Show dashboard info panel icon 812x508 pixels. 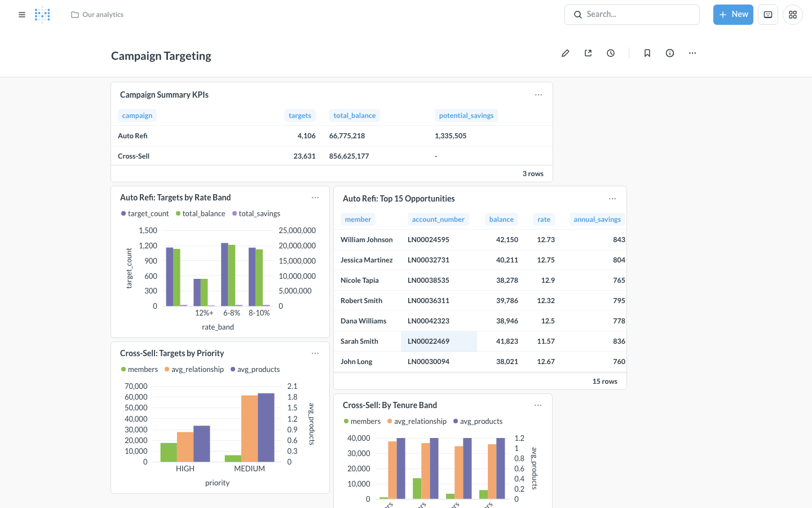click(670, 53)
